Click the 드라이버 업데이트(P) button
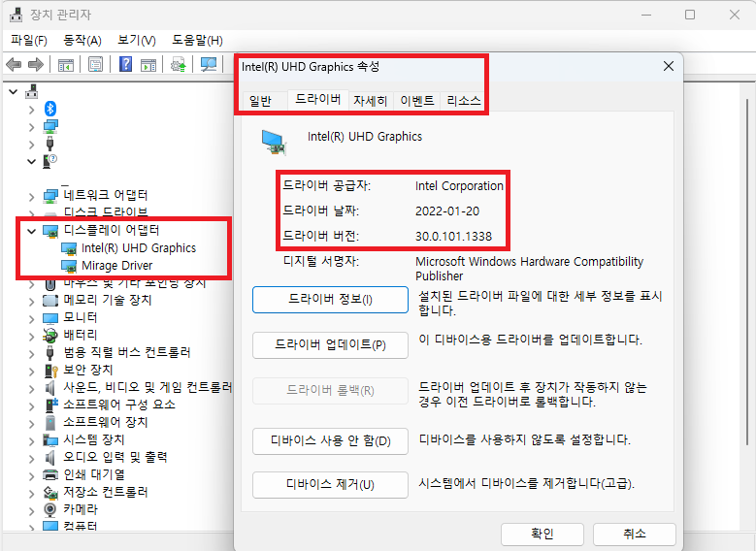The height and width of the screenshot is (551, 756). point(330,344)
